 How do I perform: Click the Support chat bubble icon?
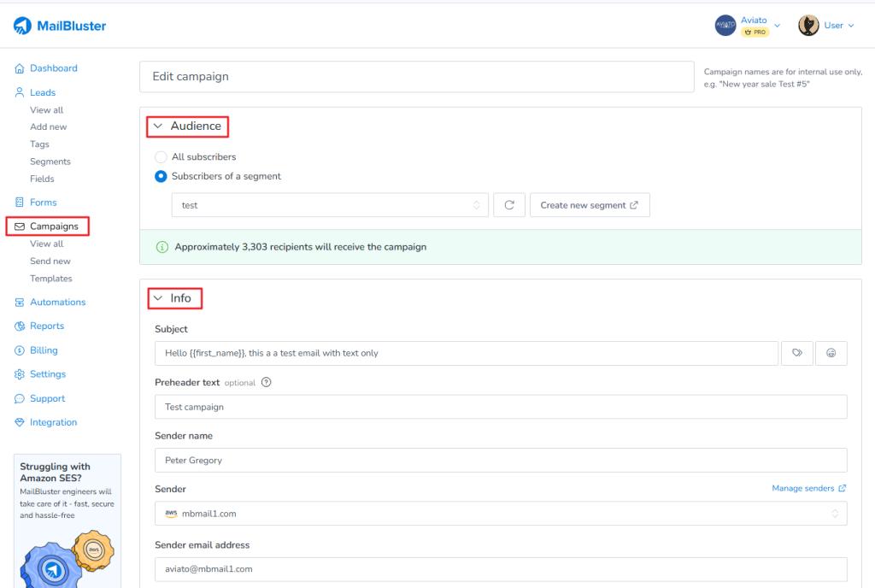click(20, 398)
